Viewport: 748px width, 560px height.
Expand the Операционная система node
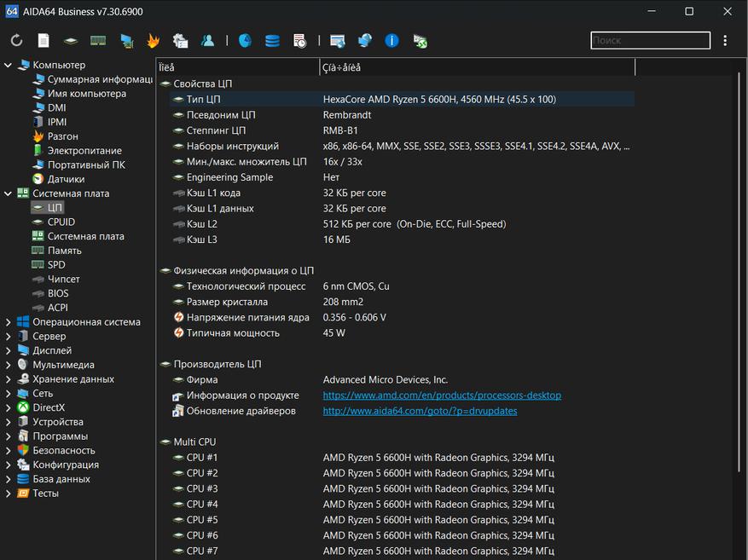(x=9, y=322)
